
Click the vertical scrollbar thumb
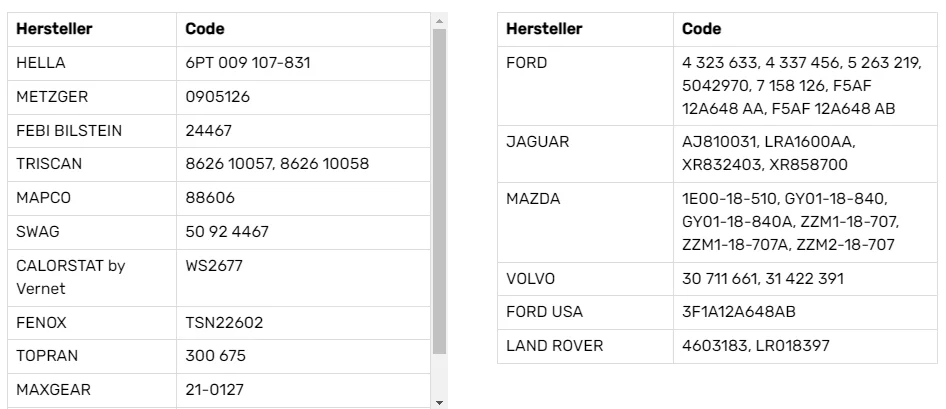point(439,191)
